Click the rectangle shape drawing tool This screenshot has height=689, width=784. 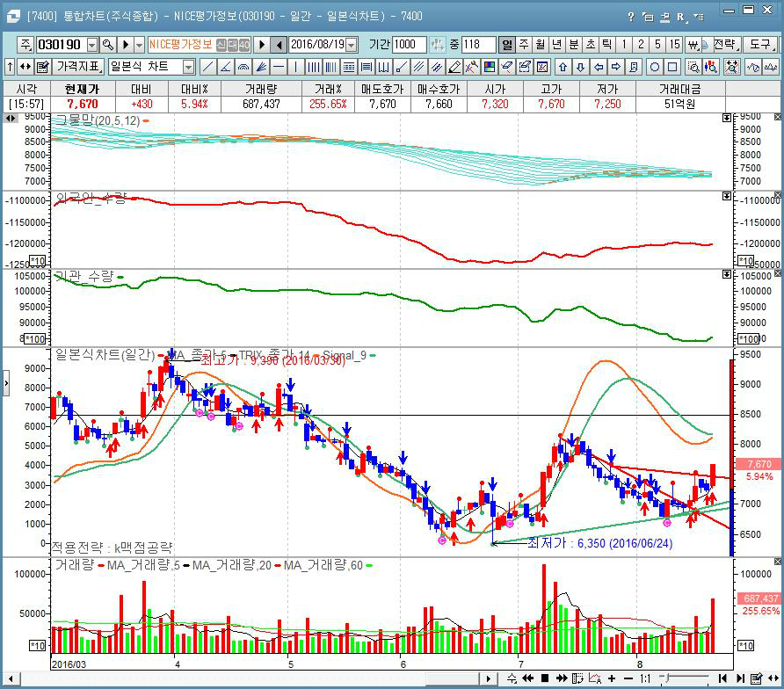point(672,67)
